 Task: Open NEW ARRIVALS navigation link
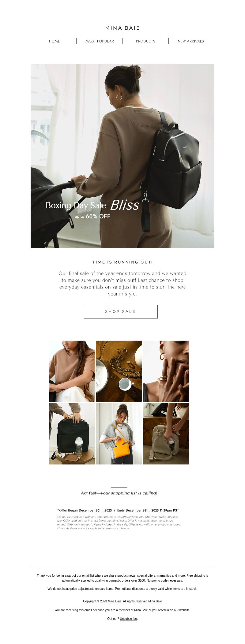point(191,41)
